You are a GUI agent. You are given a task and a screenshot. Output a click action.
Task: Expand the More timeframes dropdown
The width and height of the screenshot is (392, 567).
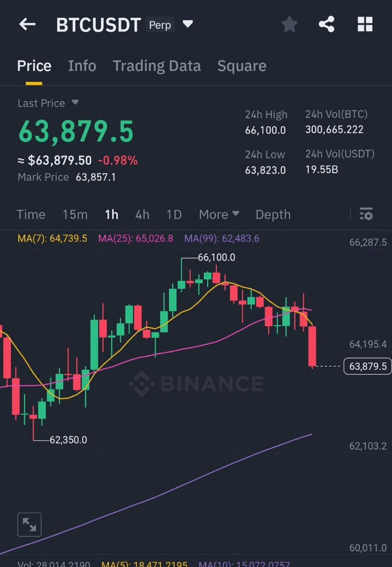pyautogui.click(x=219, y=214)
